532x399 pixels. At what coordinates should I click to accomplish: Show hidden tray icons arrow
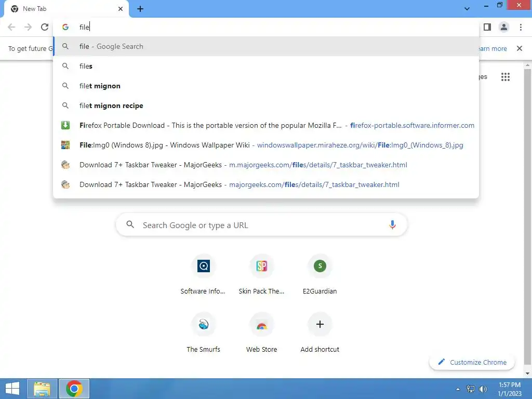458,389
